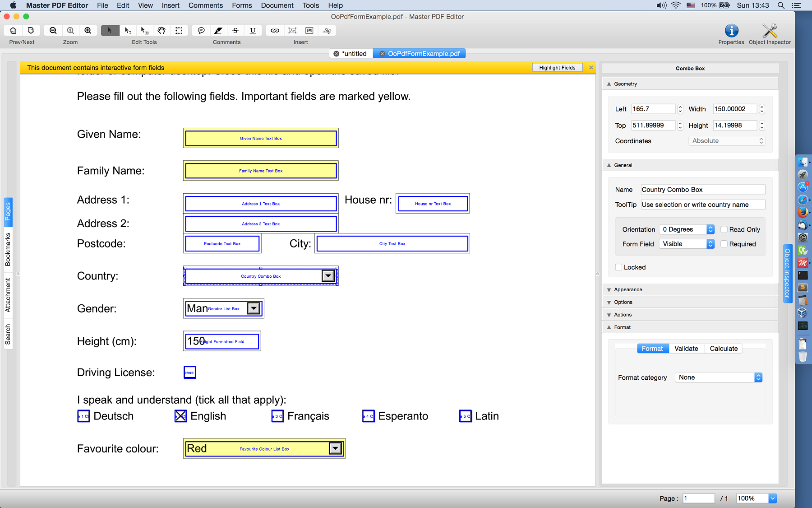The image size is (812, 508).
Task: Select the Hand tool
Action: click(x=161, y=31)
